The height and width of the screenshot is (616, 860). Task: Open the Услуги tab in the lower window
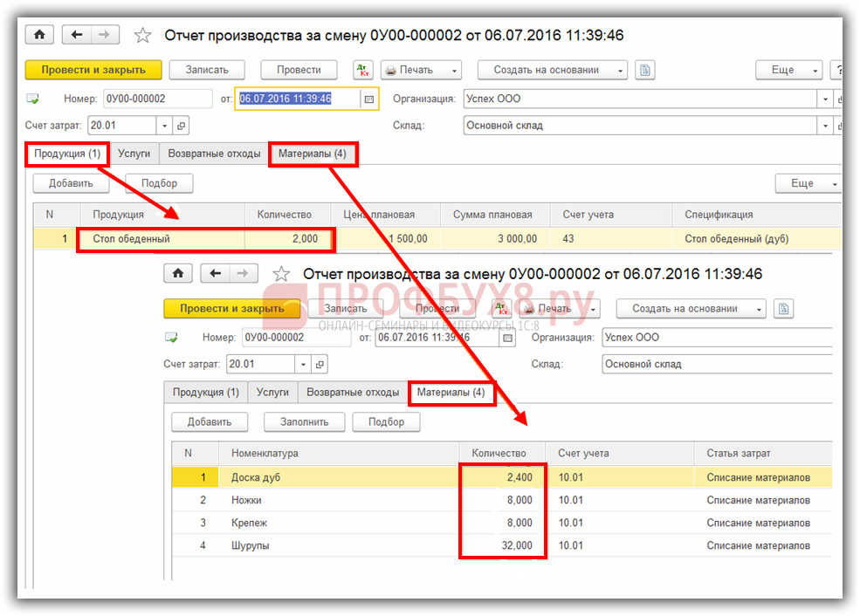pyautogui.click(x=272, y=393)
